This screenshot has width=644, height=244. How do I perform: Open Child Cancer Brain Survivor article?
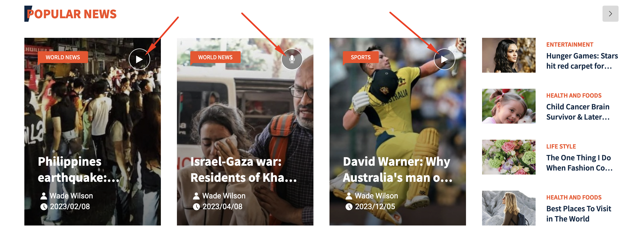[578, 112]
